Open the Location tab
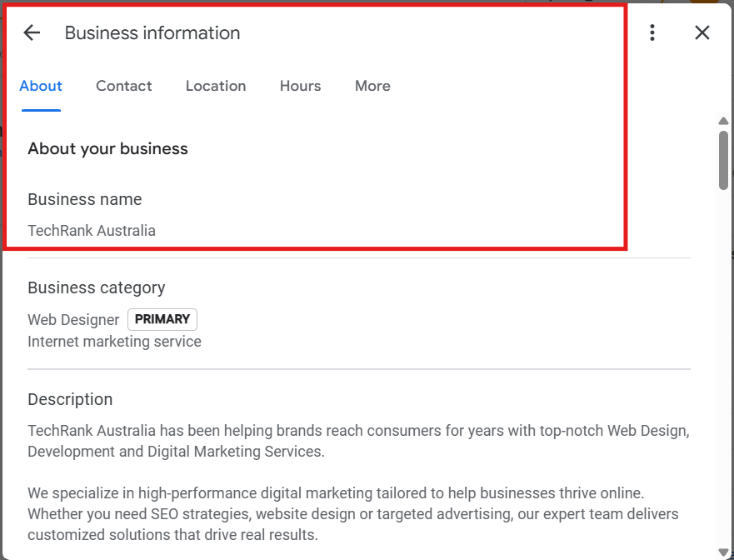734x560 pixels. [x=216, y=86]
